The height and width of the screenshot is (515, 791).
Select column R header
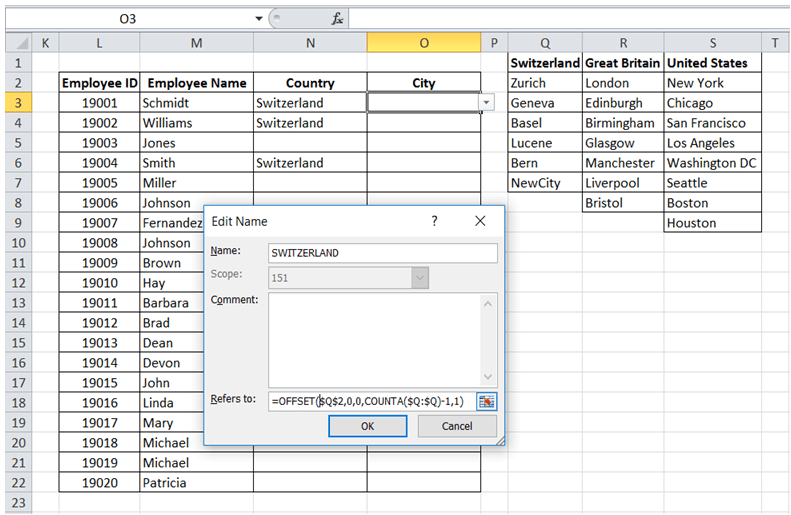click(624, 43)
